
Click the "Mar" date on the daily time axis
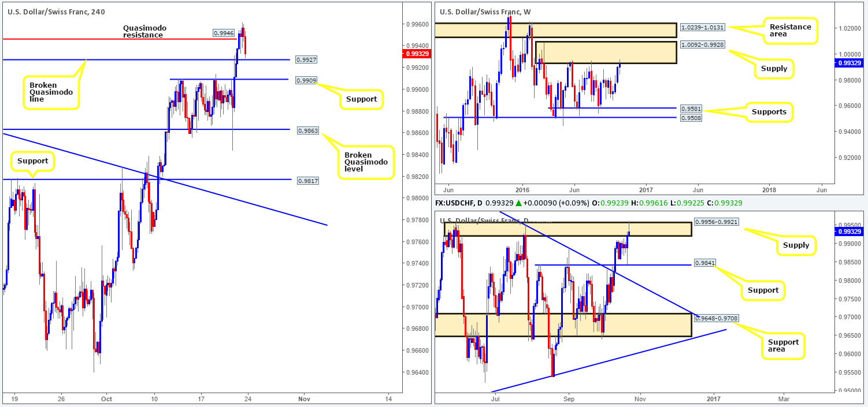(x=783, y=398)
